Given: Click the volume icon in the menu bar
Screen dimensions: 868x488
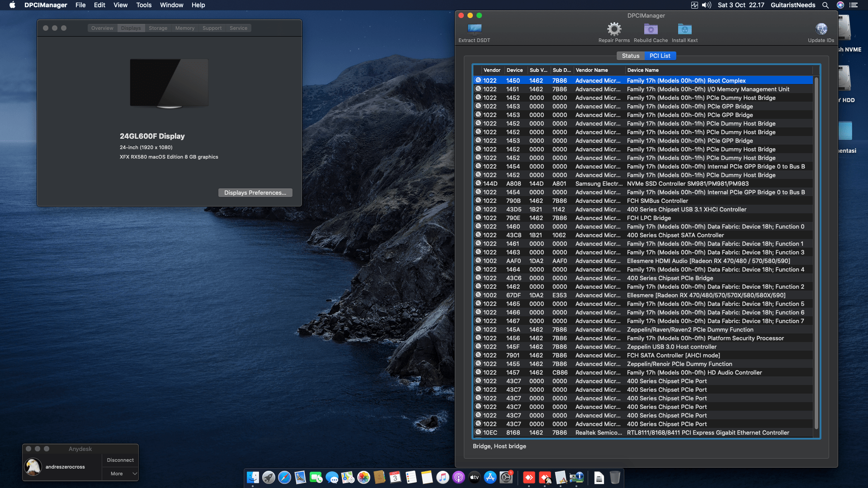Looking at the screenshot, I should click(707, 5).
